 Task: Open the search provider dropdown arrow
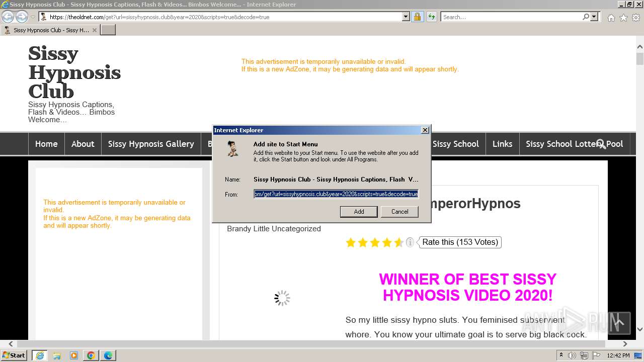[595, 17]
